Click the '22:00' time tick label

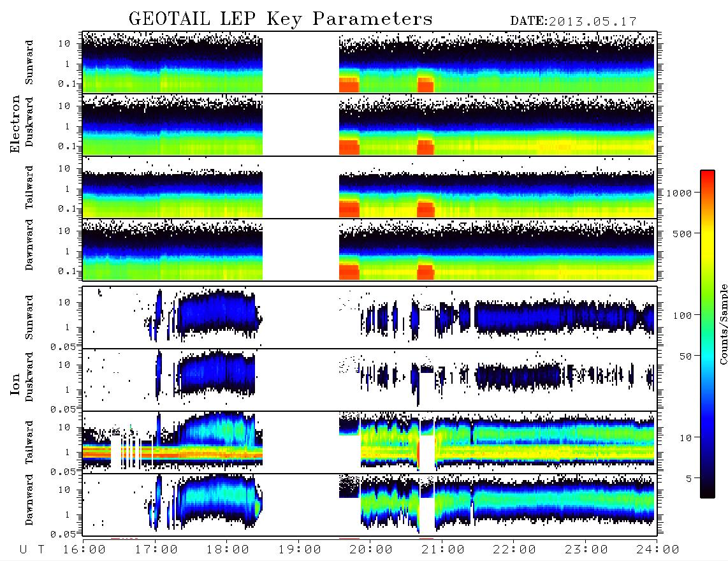pos(514,550)
